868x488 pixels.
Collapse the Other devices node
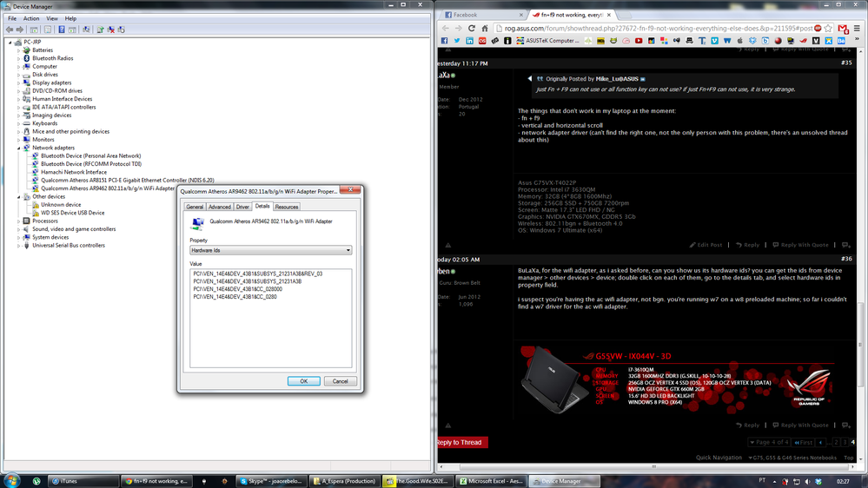pos(18,196)
